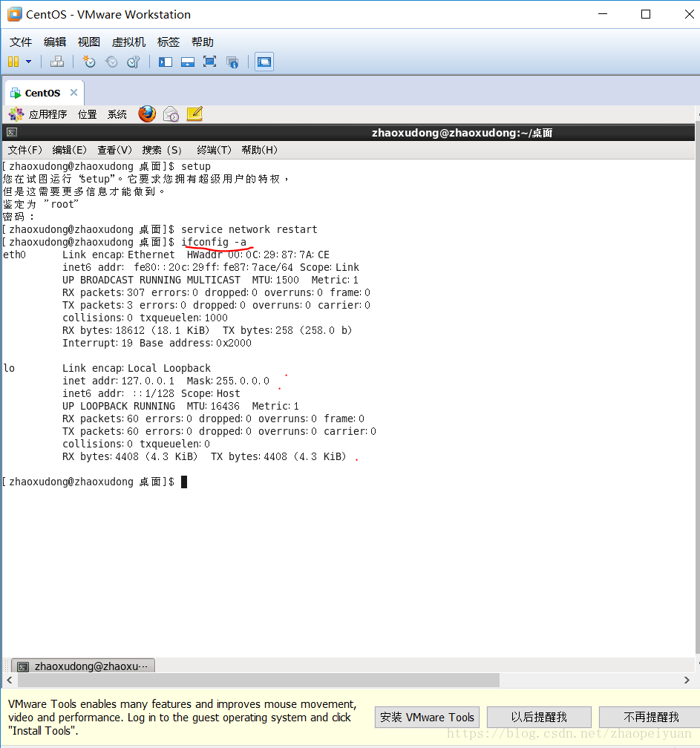Open the 视图 menu in VMware

pos(89,42)
